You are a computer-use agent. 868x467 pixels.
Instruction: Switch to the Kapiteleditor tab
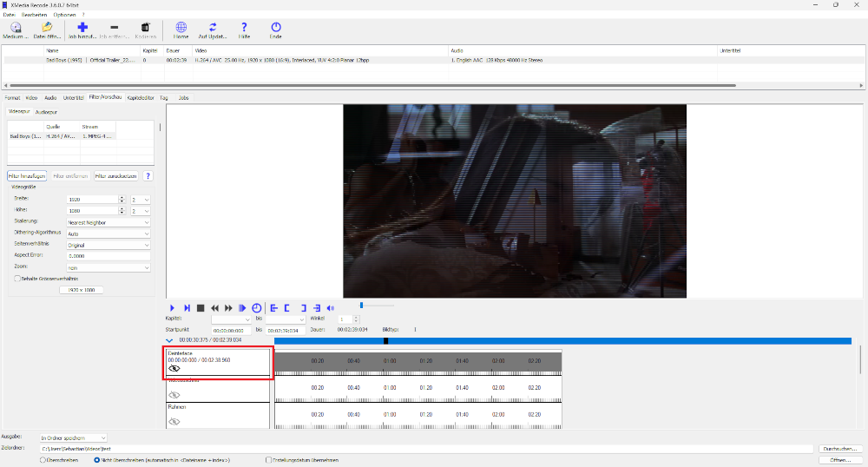click(x=141, y=98)
